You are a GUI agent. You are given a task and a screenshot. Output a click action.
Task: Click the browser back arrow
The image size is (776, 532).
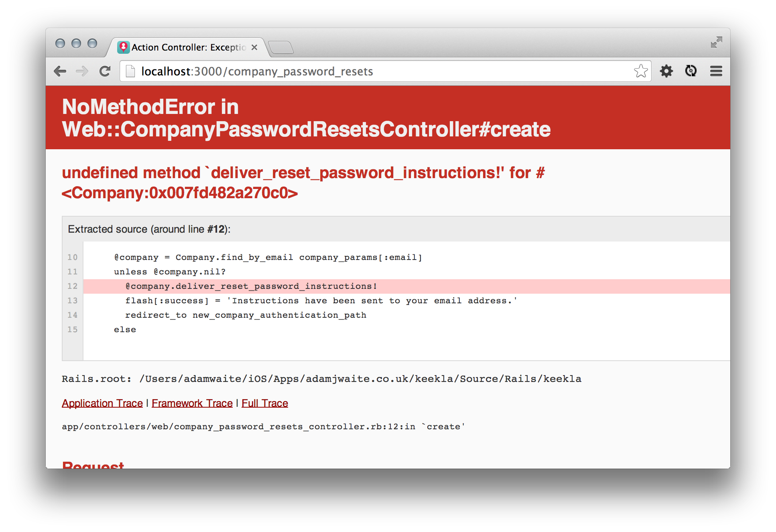tap(60, 71)
